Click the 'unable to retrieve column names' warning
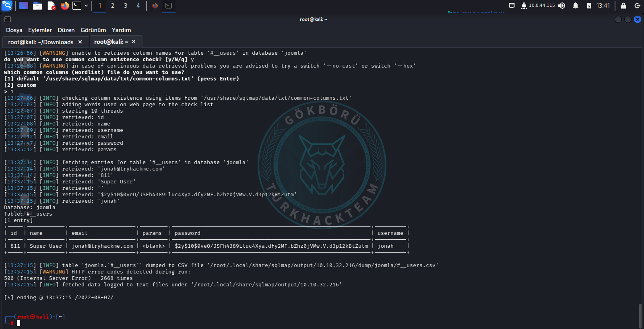This screenshot has width=644, height=329. click(155, 53)
